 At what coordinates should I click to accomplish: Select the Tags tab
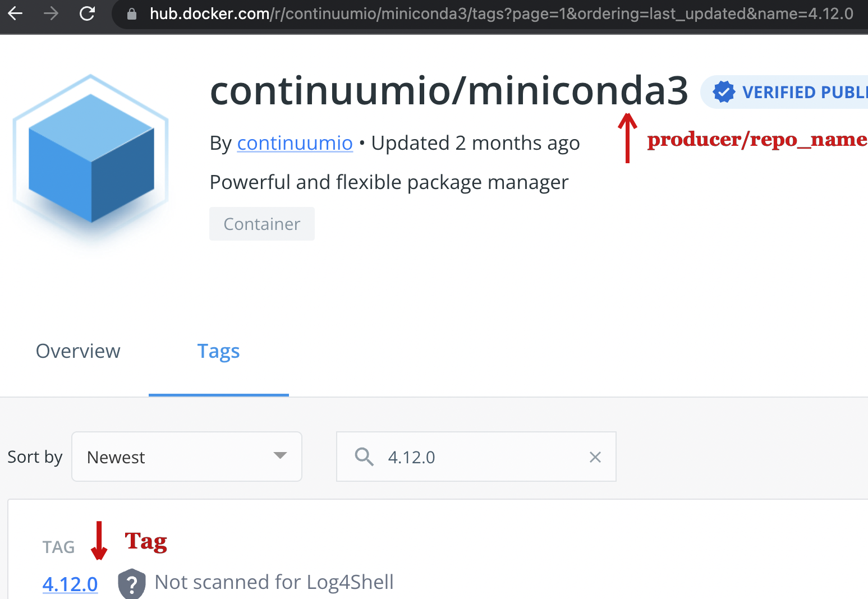click(218, 351)
